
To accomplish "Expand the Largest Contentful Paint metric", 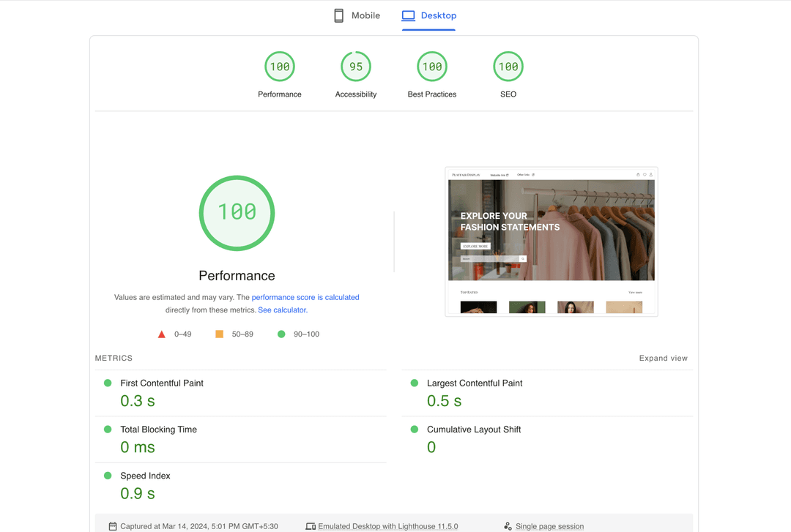I will 475,383.
